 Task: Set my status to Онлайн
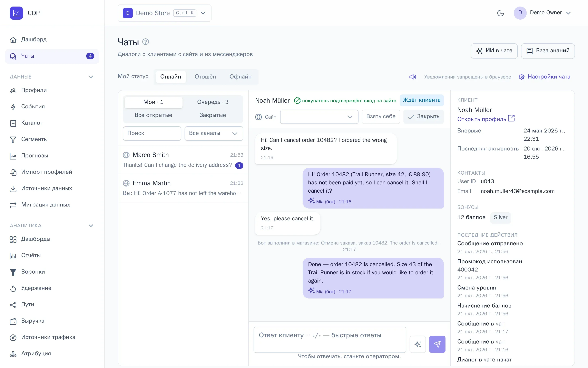(x=170, y=77)
